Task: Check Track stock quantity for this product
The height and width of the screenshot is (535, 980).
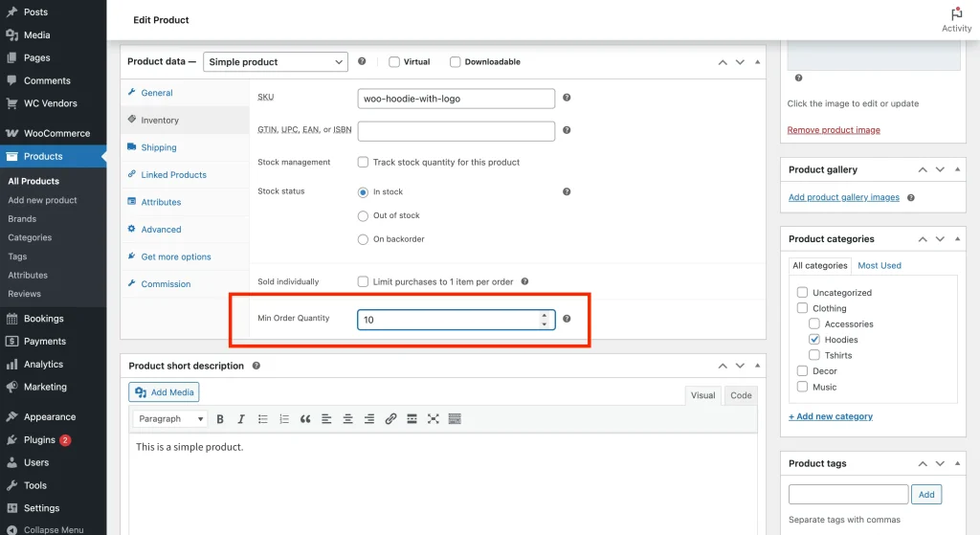Action: point(363,162)
